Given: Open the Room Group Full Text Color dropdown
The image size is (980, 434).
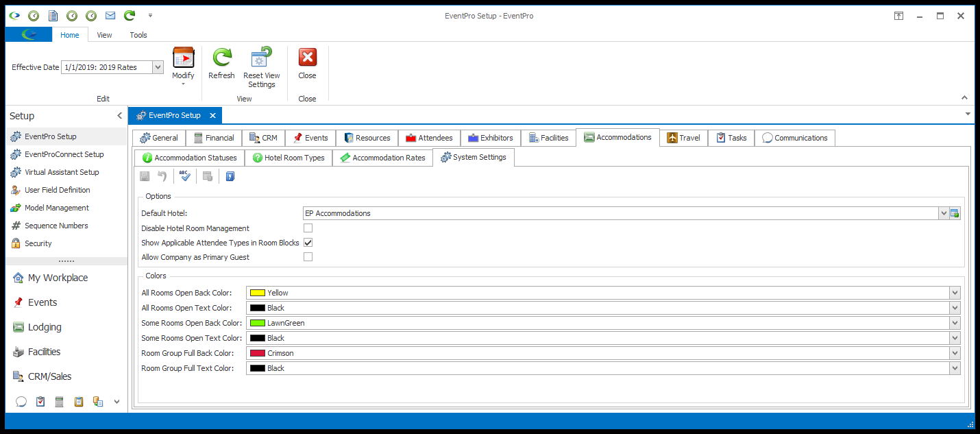Looking at the screenshot, I should pos(955,368).
